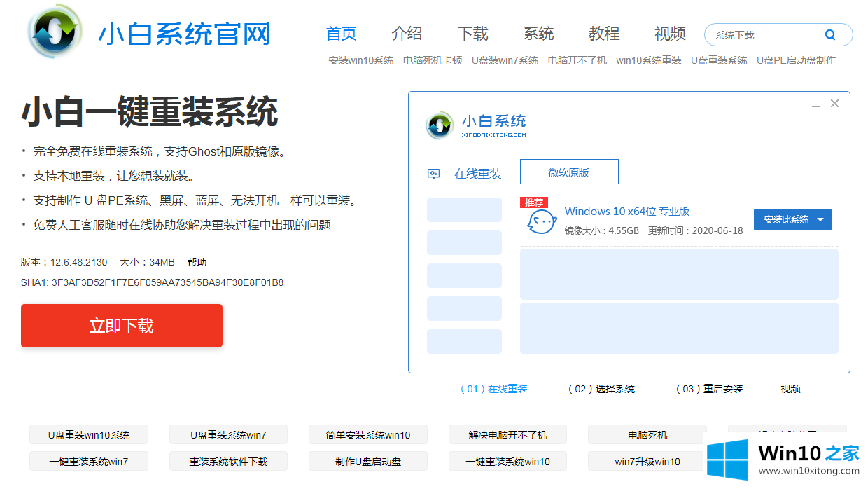The height and width of the screenshot is (489, 868).
Task: Click the monitor icon beside 在线重装
Action: point(434,174)
